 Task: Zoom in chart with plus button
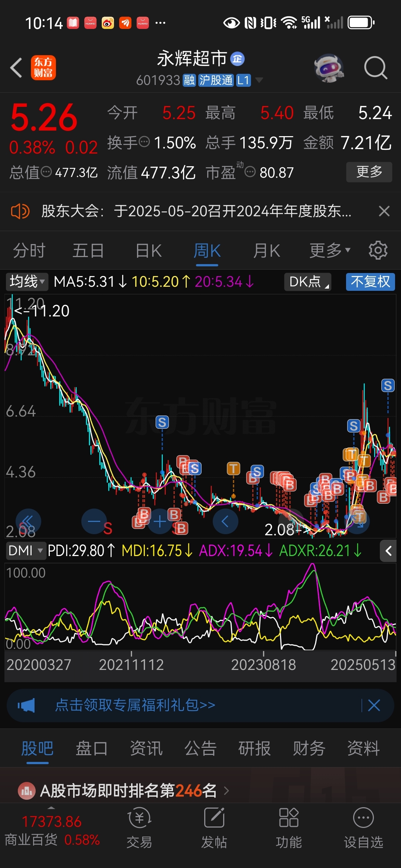click(160, 521)
